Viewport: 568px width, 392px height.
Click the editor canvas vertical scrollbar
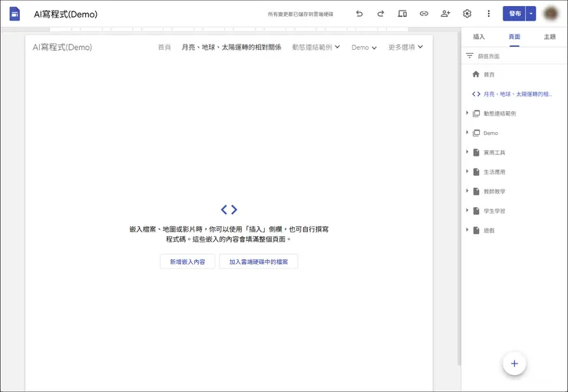(x=459, y=197)
